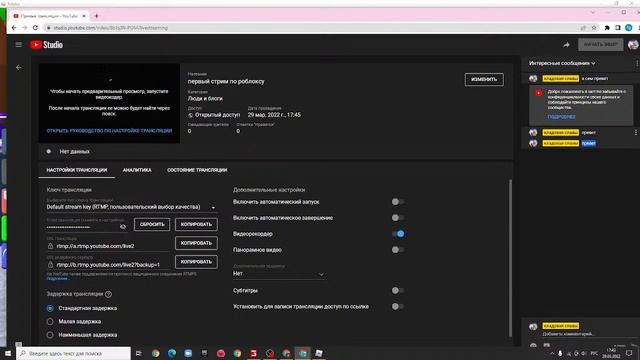Screen dimensions: 640x360
Task: Open the channel avatar account menu
Action: [x=633, y=45]
